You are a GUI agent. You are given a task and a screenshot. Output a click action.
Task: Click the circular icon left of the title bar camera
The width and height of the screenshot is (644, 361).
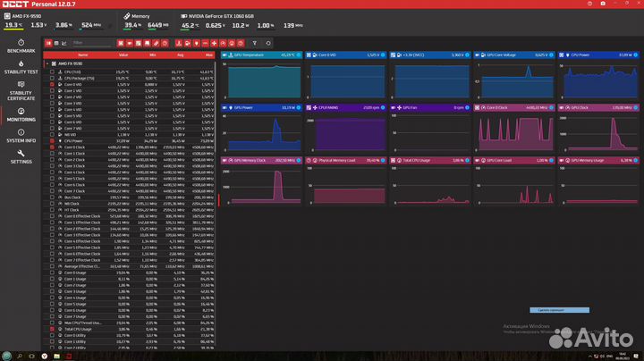click(x=589, y=4)
